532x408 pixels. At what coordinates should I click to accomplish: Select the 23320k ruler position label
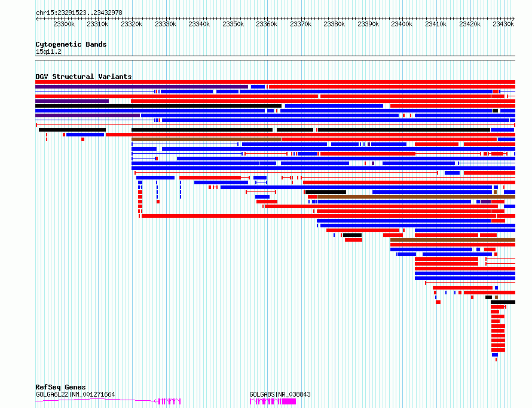132,24
